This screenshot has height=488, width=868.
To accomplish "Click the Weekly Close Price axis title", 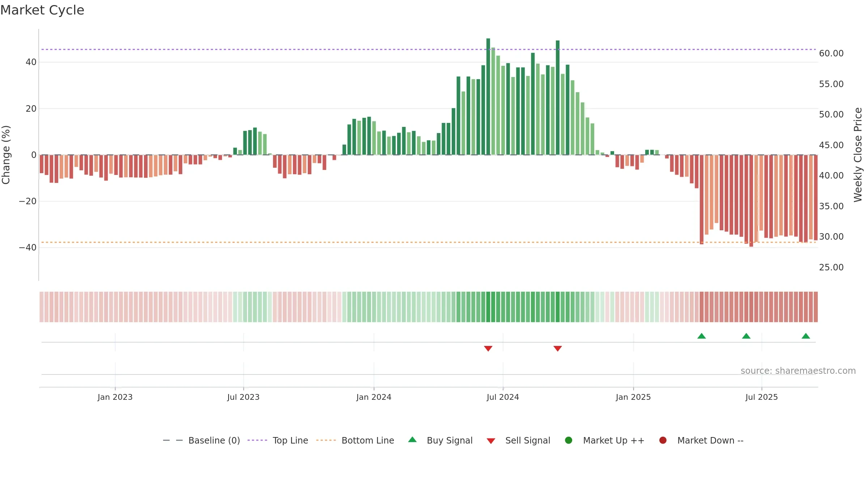I will pos(858,155).
